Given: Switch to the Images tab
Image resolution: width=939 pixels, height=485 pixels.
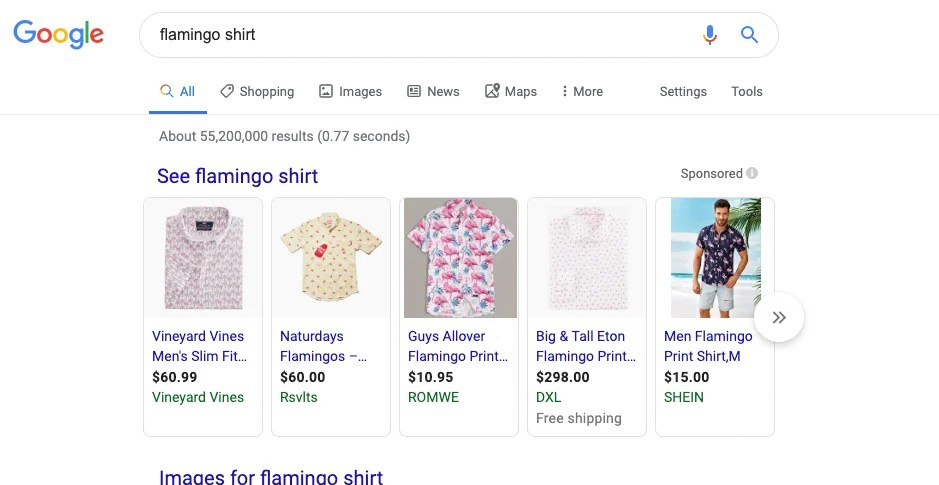Looking at the screenshot, I should point(350,91).
